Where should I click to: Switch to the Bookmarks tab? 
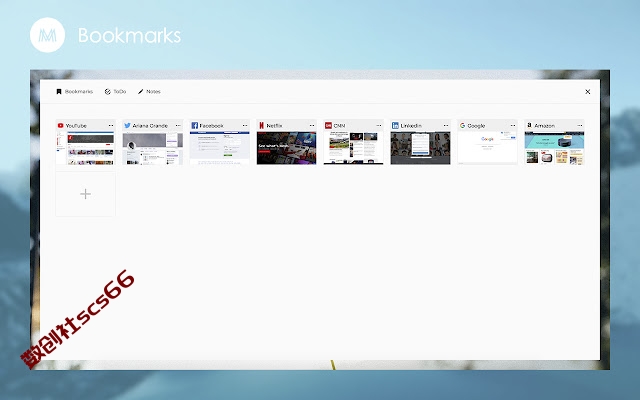tap(75, 91)
